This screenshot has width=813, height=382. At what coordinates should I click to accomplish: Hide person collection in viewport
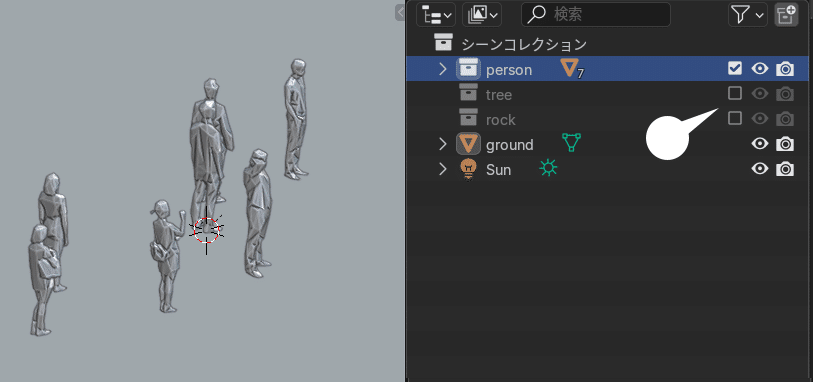click(x=760, y=68)
